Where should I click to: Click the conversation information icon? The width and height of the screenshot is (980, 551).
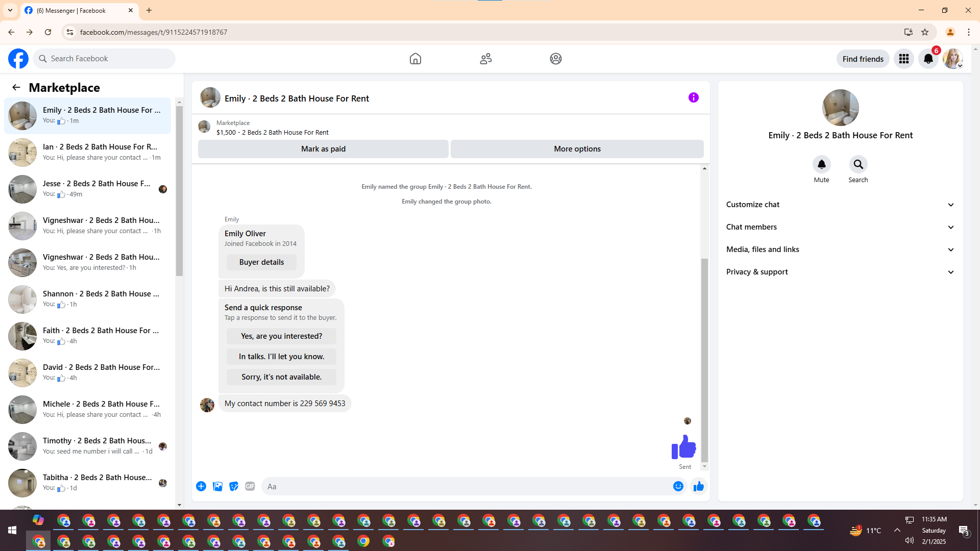pyautogui.click(x=693, y=97)
